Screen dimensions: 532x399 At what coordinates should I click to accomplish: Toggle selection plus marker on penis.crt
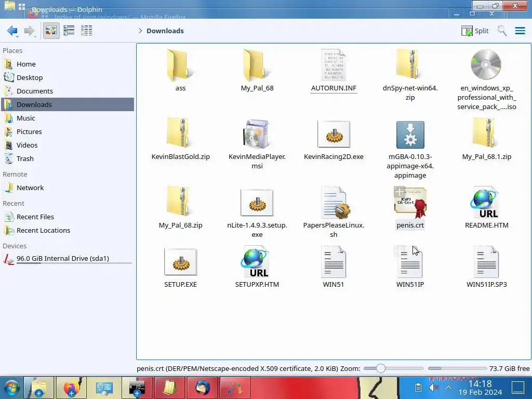(x=400, y=191)
